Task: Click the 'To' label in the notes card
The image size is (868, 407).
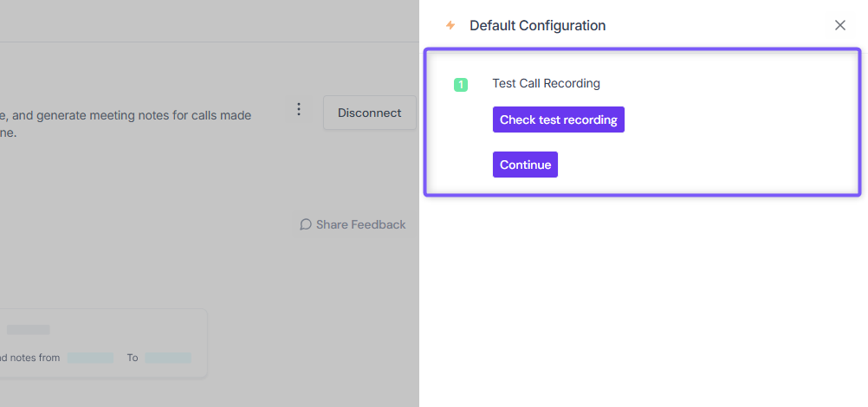Action: coord(133,358)
